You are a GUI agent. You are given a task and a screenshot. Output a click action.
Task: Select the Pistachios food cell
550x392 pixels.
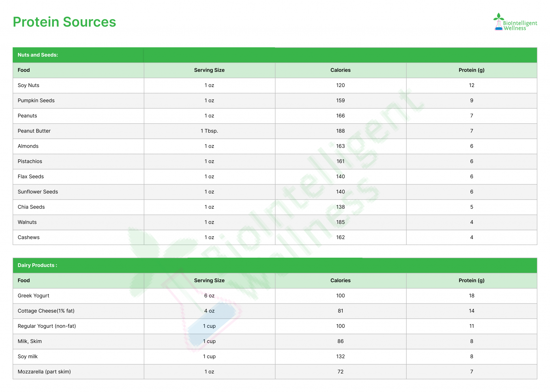tap(30, 161)
